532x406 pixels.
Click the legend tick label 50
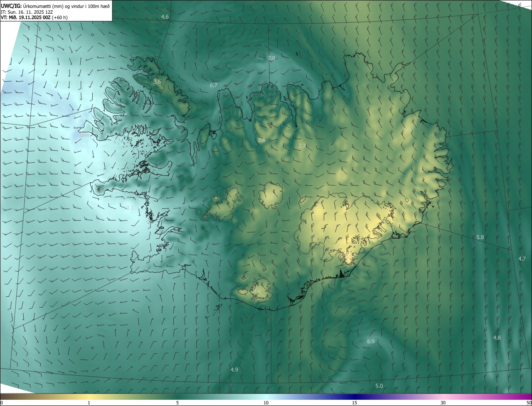click(x=529, y=403)
